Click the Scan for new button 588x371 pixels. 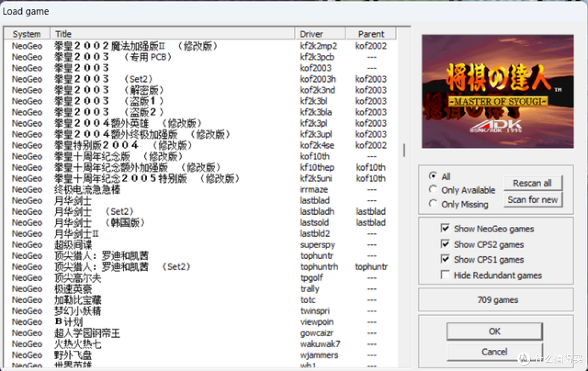532,200
